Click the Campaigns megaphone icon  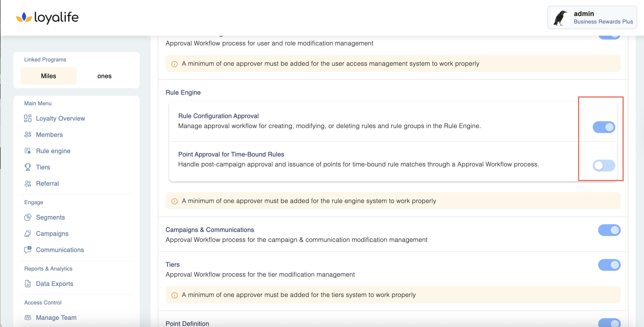(x=28, y=234)
